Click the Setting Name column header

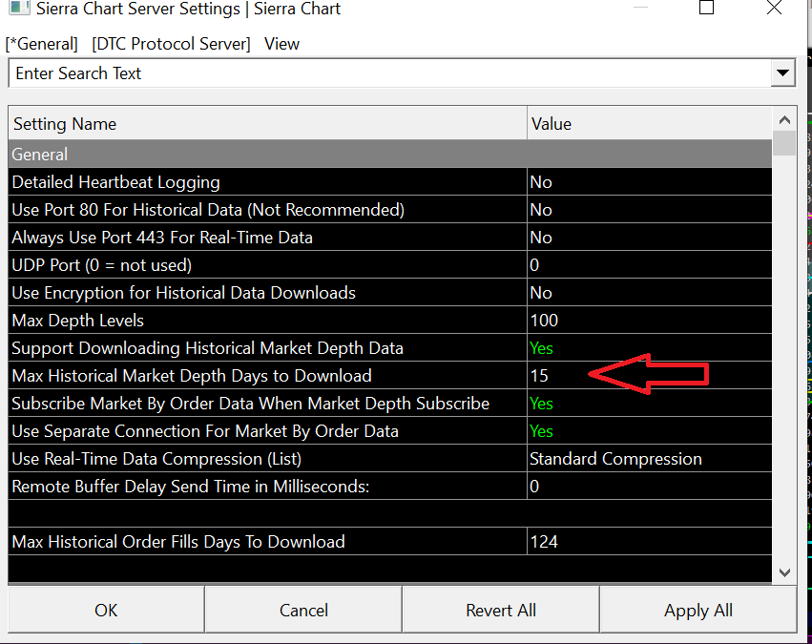point(268,124)
